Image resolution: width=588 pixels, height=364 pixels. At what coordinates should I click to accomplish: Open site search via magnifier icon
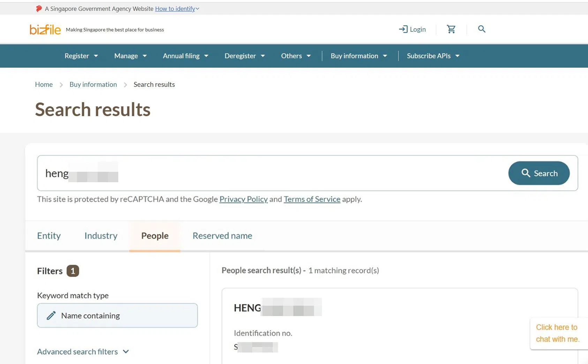point(481,29)
